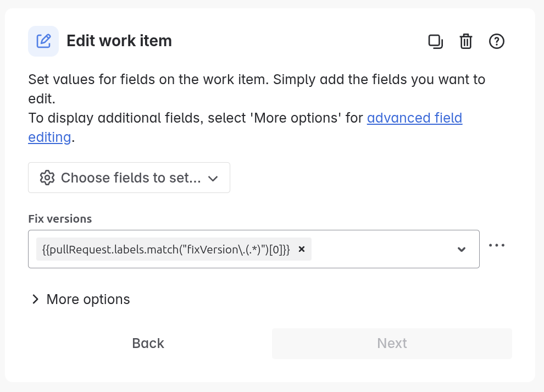The width and height of the screenshot is (544, 392).
Task: Go back with the Back button
Action: [148, 344]
